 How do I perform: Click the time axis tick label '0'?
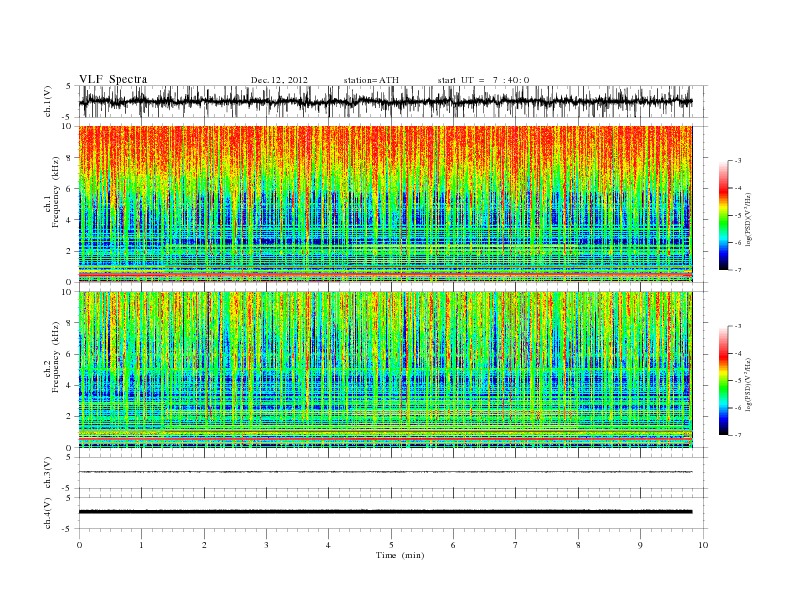[79, 545]
